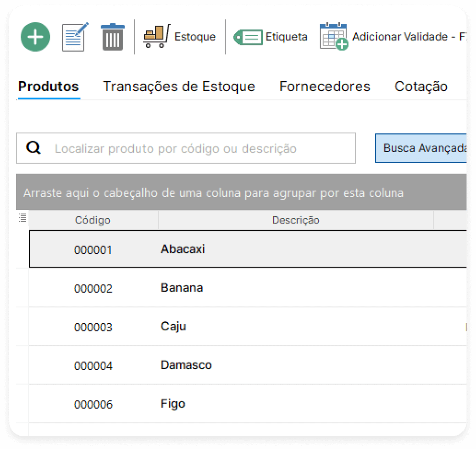Click the trash Delete icon

click(112, 37)
